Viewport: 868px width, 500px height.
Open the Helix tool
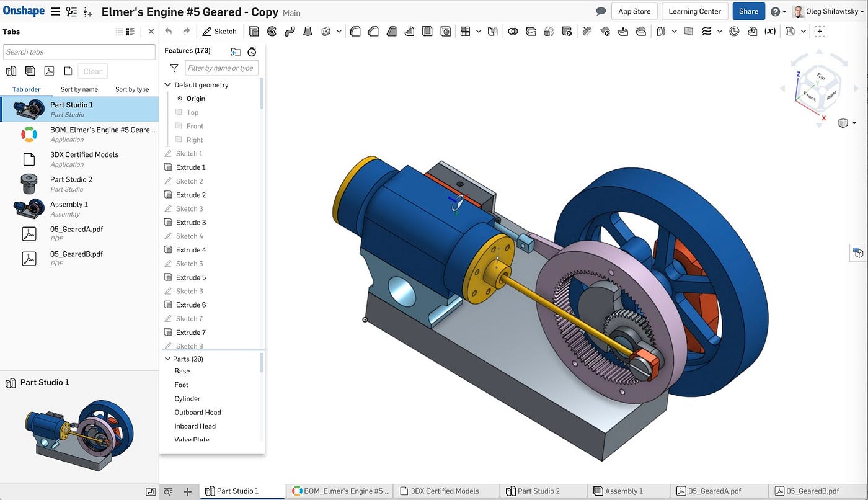[707, 31]
